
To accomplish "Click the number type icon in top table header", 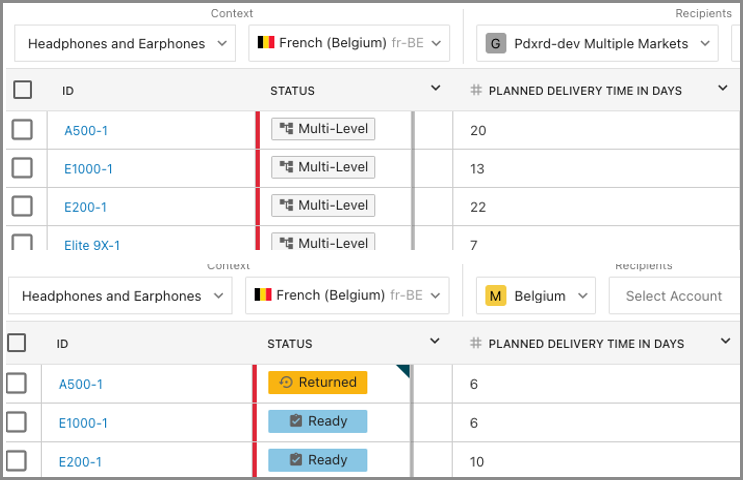I will 476,90.
